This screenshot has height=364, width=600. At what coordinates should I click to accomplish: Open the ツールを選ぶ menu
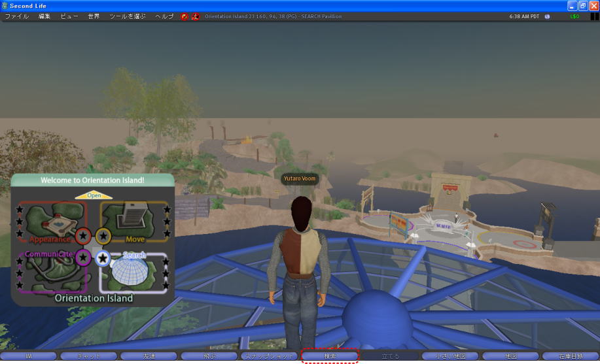128,16
